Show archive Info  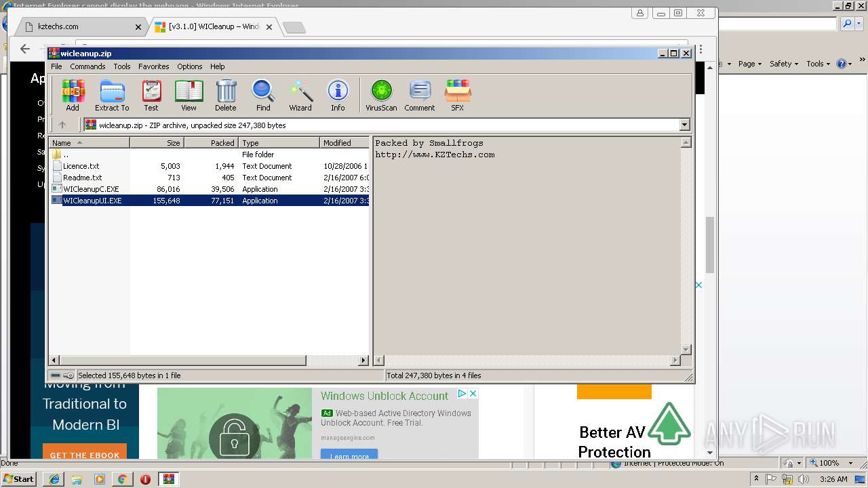pos(338,95)
